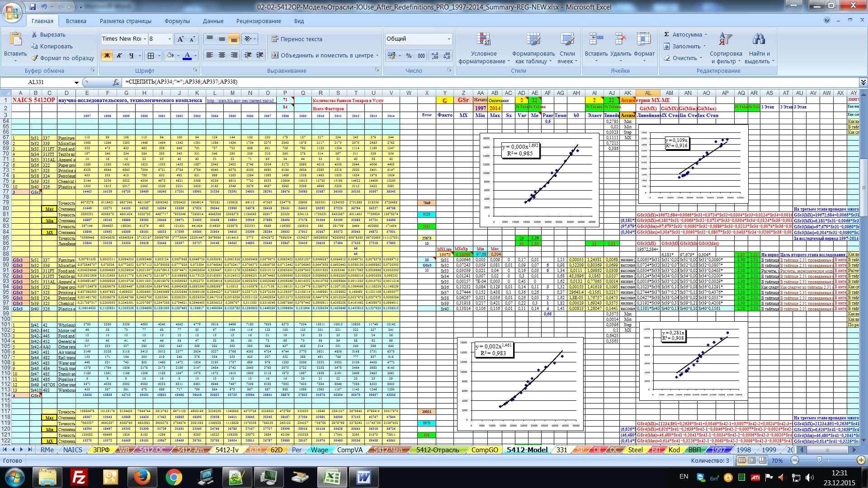Click the Format Painter brush icon

coord(35,58)
